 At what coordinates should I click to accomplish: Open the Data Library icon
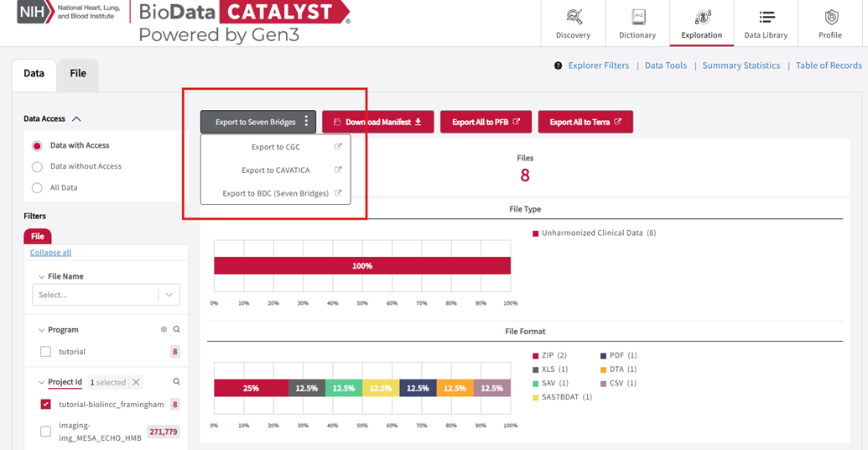click(x=767, y=17)
